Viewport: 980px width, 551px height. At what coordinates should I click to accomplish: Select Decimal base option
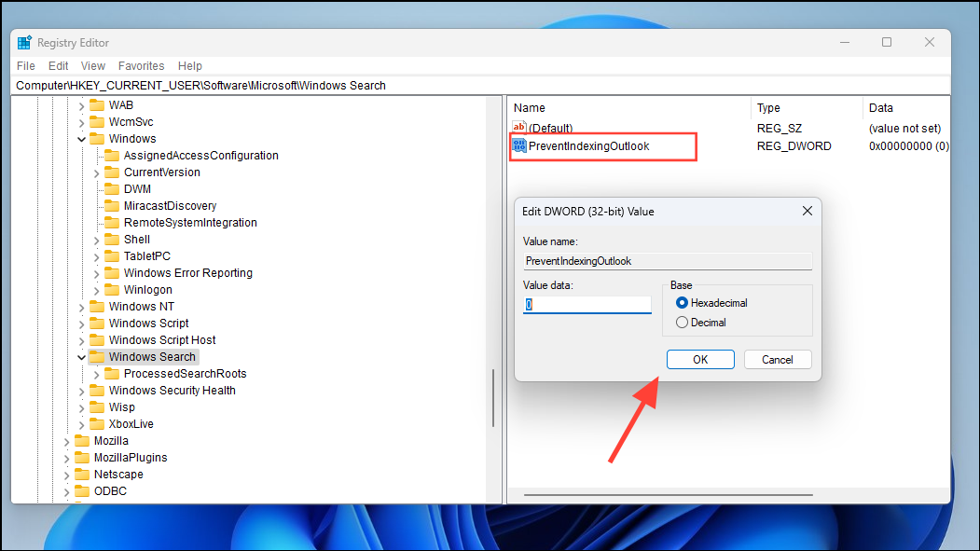click(682, 323)
